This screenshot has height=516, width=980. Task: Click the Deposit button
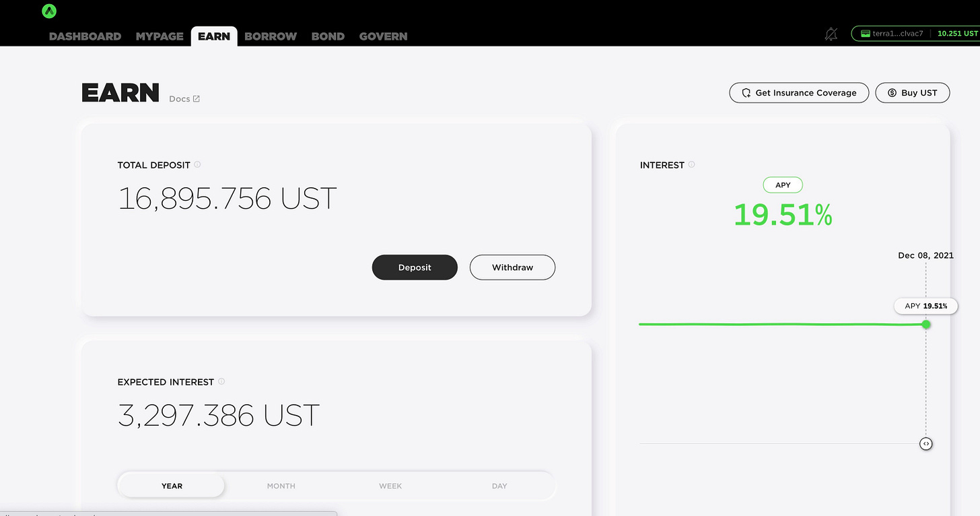(415, 267)
